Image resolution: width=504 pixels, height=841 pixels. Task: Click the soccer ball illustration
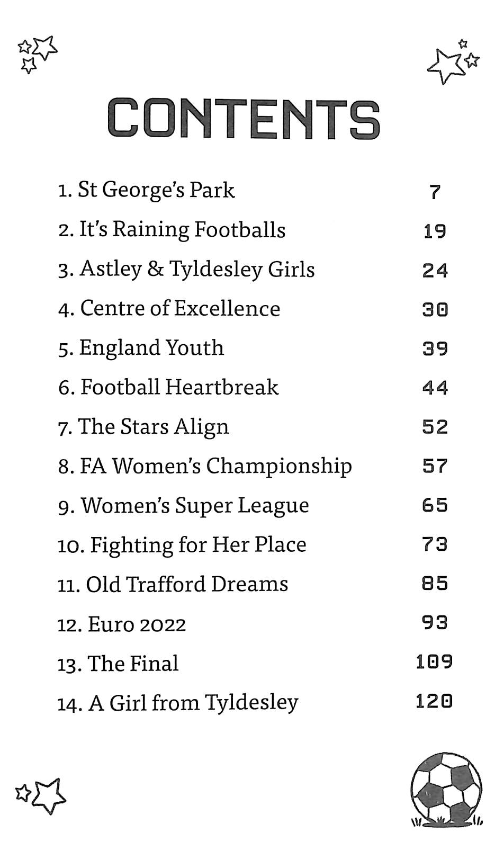pyautogui.click(x=446, y=790)
